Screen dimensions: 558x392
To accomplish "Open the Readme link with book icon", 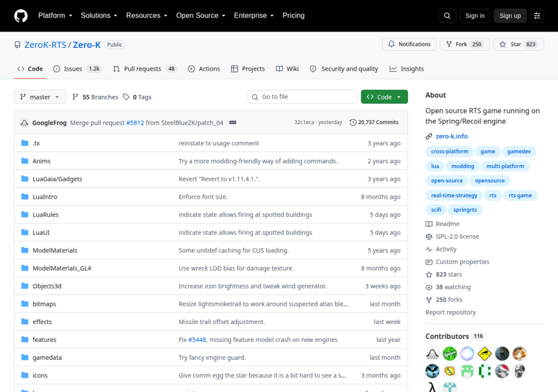I will point(442,224).
